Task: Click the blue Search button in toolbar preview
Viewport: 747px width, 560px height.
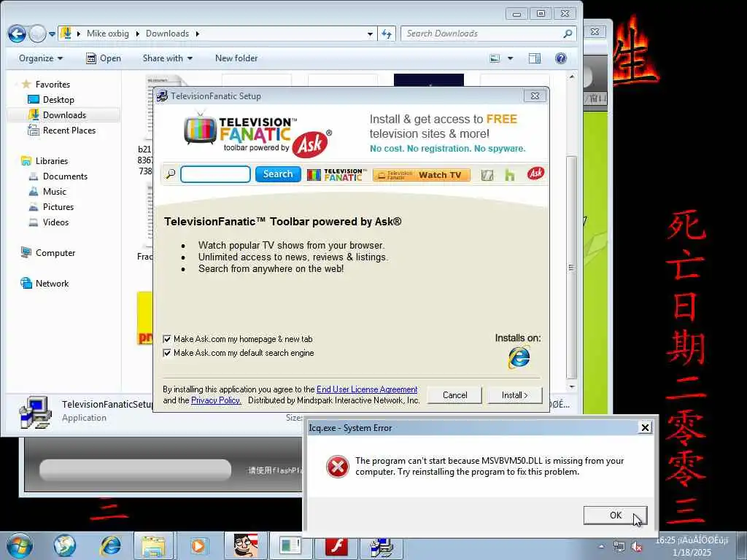Action: [278, 174]
